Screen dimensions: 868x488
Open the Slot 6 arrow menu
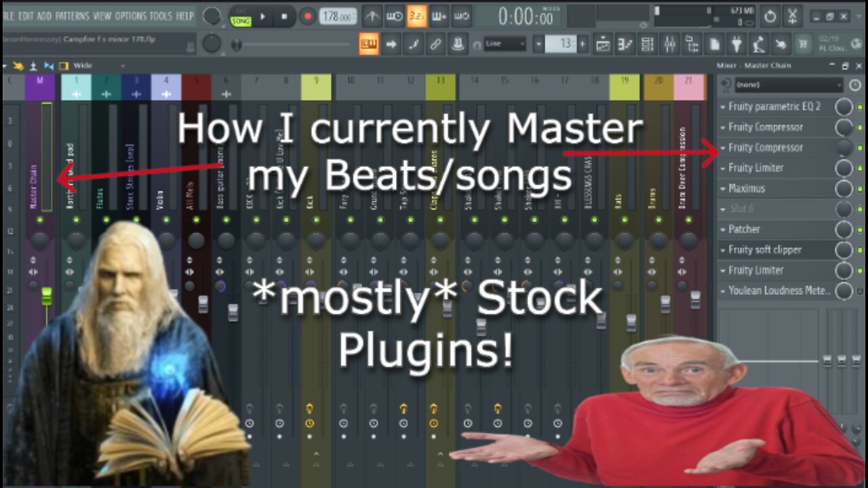point(723,209)
